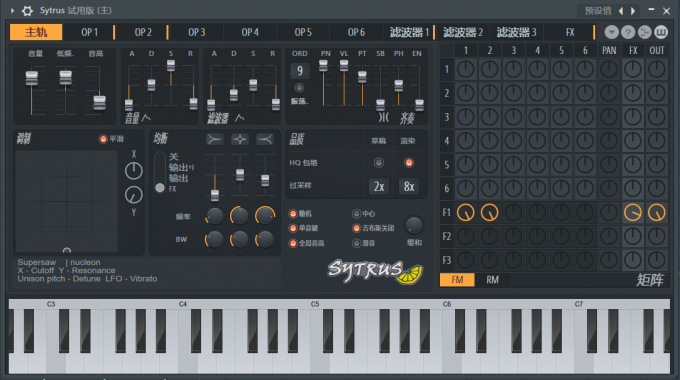Click the F1 row OUT matrix knob

657,213
